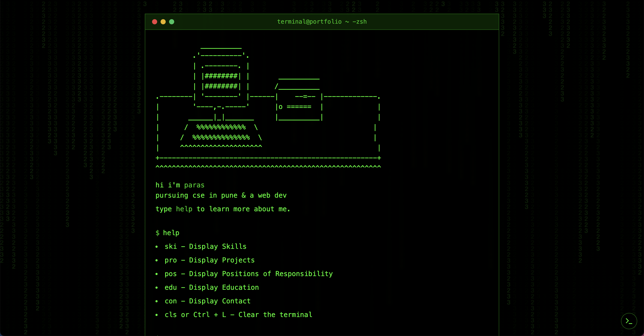The width and height of the screenshot is (644, 336).
Task: Click the highlighted name 'paras'
Action: tap(194, 185)
